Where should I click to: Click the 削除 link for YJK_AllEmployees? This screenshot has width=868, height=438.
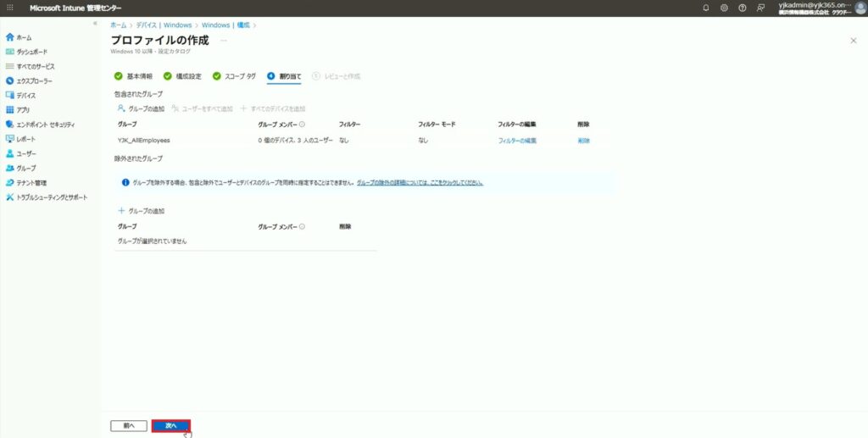583,141
